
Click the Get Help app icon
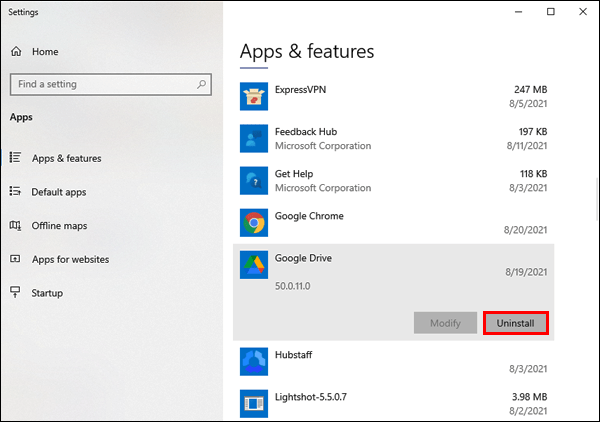[254, 180]
